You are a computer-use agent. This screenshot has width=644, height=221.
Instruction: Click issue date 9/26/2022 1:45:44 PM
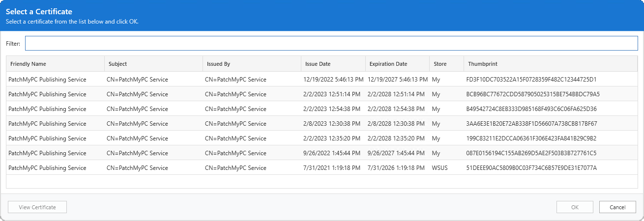click(332, 153)
